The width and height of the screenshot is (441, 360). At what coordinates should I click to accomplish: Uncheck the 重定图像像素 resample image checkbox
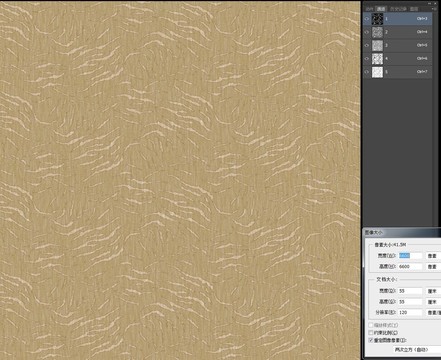tap(371, 340)
